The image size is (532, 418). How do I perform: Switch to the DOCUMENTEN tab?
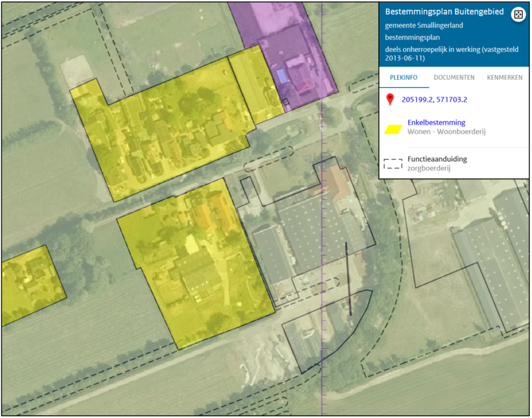(454, 77)
